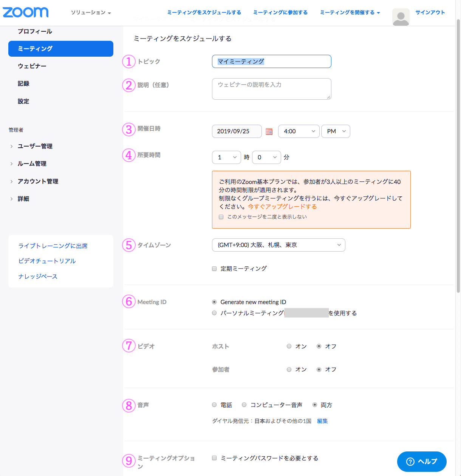Check このメッセージを二度と表示しない
Image resolution: width=461 pixels, height=476 pixels.
click(221, 217)
